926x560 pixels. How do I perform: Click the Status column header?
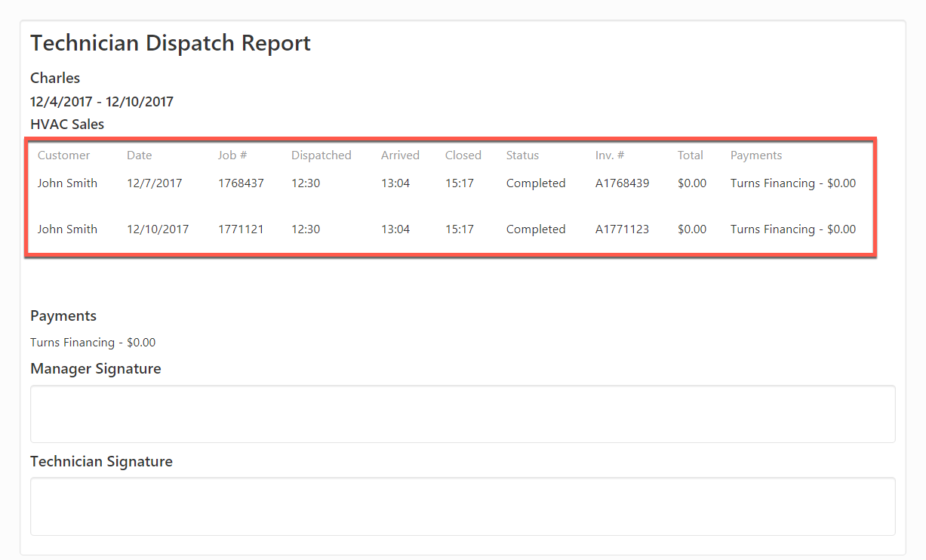click(x=522, y=155)
